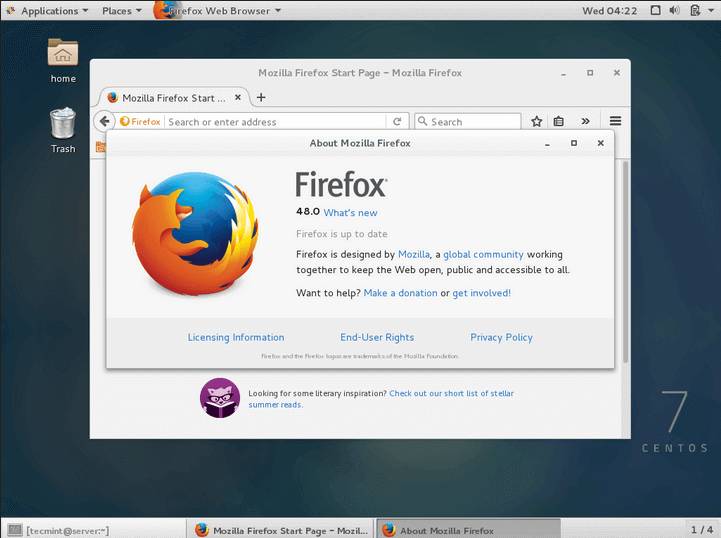This screenshot has width=721, height=538.
Task: Click the window display icon in top panel
Action: pyautogui.click(x=655, y=10)
